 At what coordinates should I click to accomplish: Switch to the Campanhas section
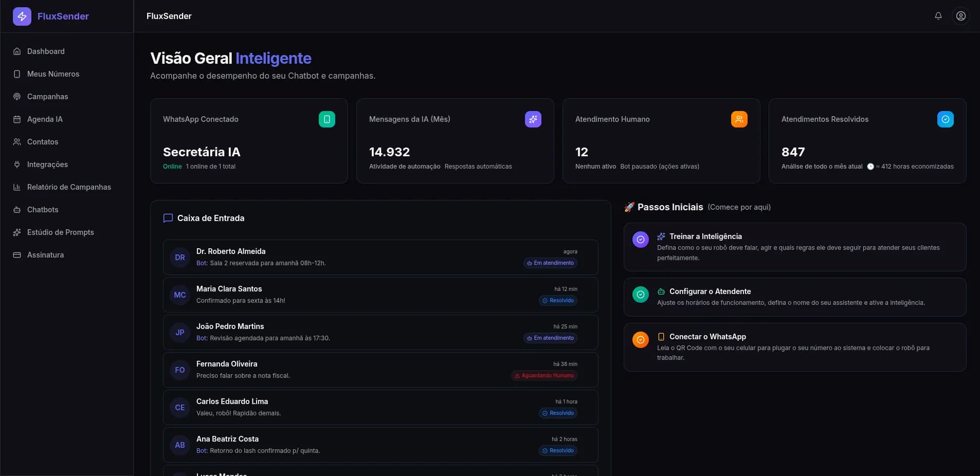tap(47, 97)
